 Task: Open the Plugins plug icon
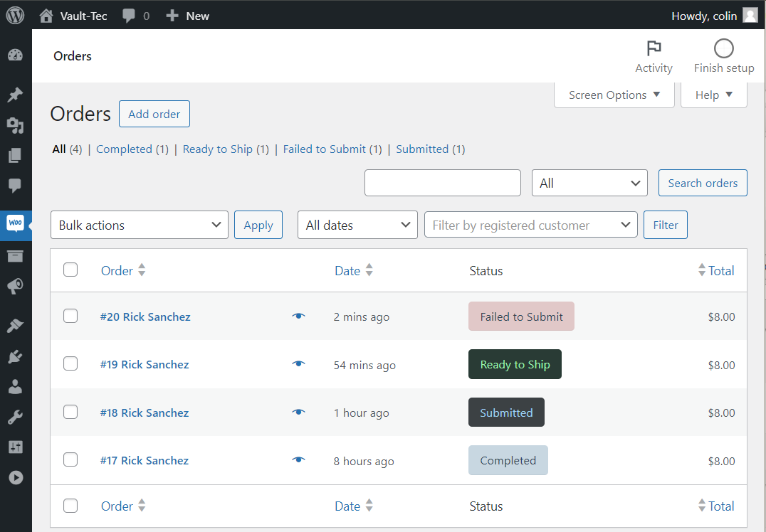[x=15, y=356]
